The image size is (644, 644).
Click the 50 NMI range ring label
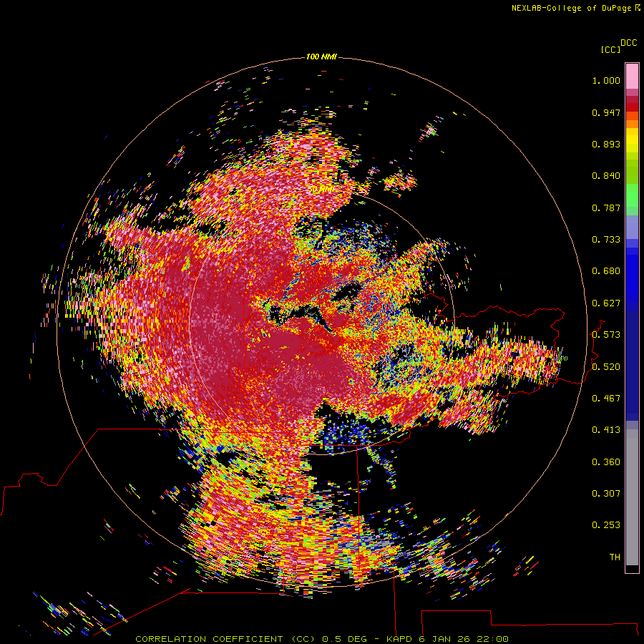(321, 190)
